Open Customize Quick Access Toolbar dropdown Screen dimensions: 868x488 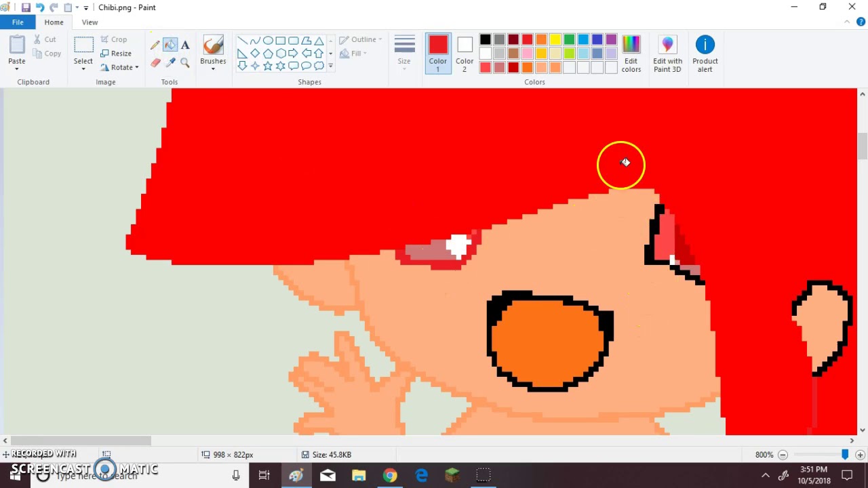click(x=86, y=7)
